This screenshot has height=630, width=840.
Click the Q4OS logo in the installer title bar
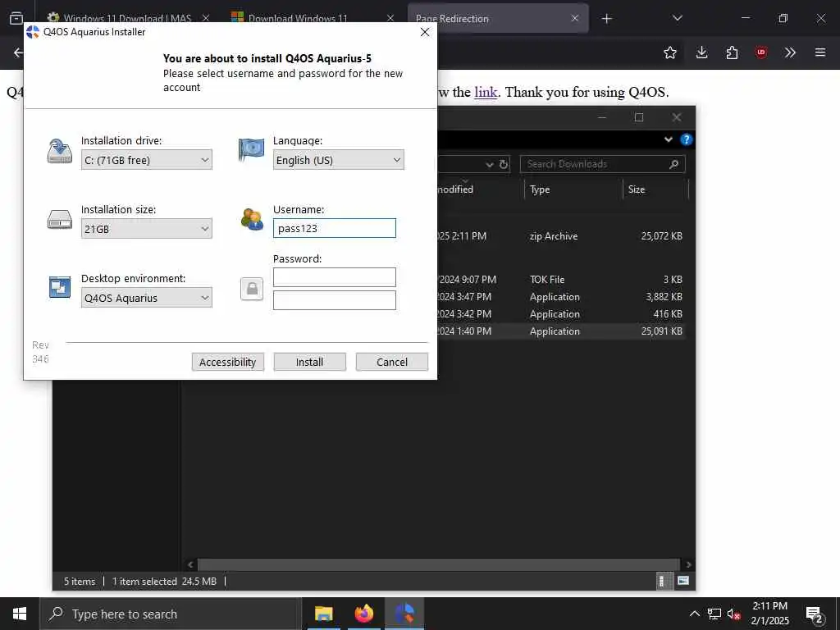tap(33, 32)
